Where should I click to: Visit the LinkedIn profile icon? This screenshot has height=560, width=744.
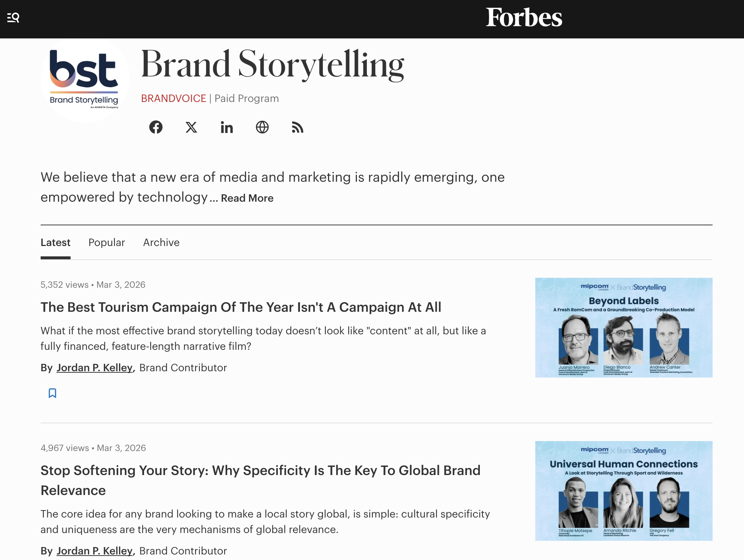[x=227, y=127]
